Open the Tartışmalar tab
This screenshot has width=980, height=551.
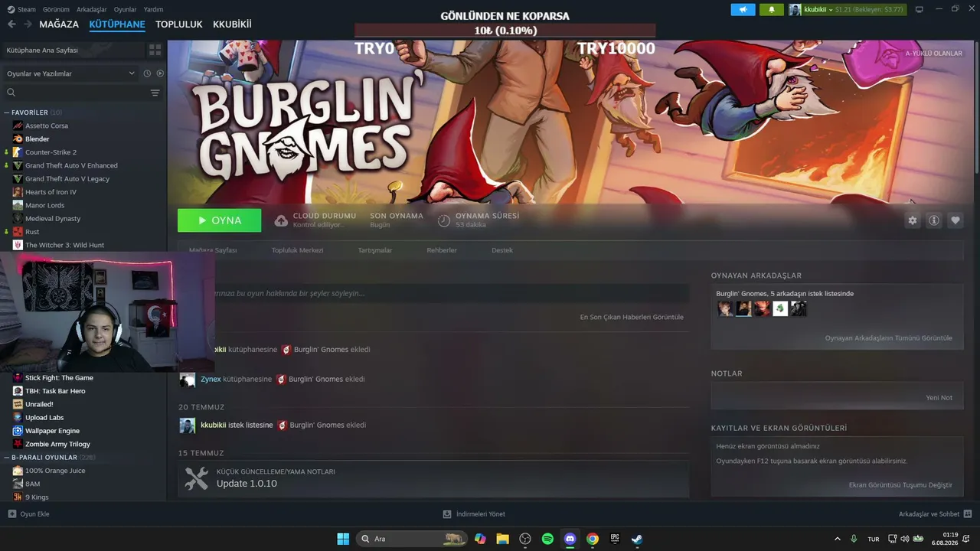click(x=375, y=250)
